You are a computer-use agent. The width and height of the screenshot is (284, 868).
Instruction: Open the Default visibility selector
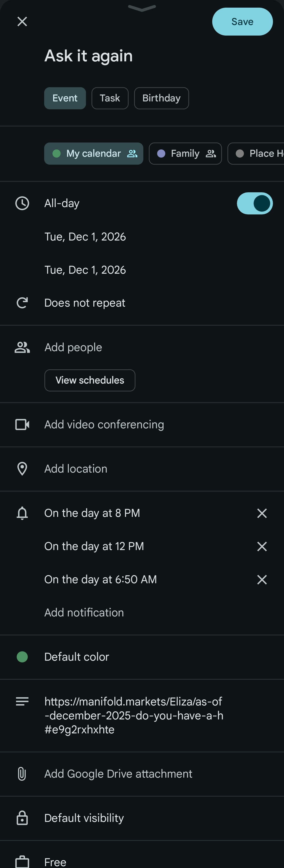[84, 818]
